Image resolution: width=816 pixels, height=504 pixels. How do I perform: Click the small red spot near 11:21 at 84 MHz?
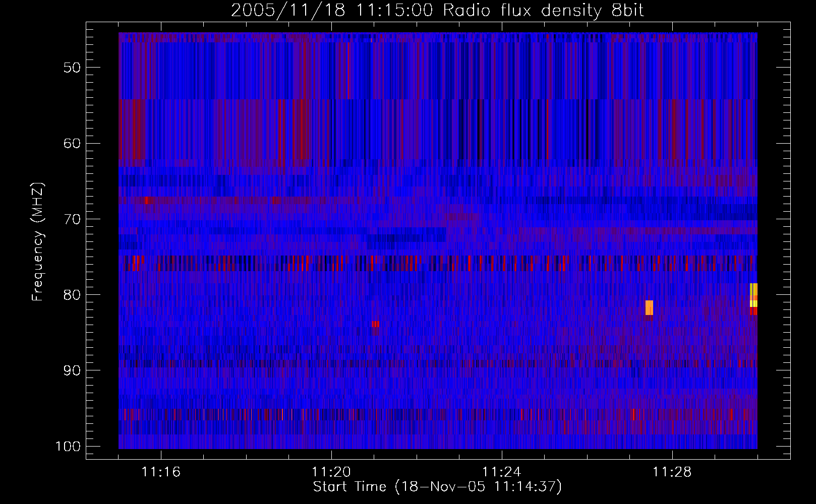[x=375, y=324]
